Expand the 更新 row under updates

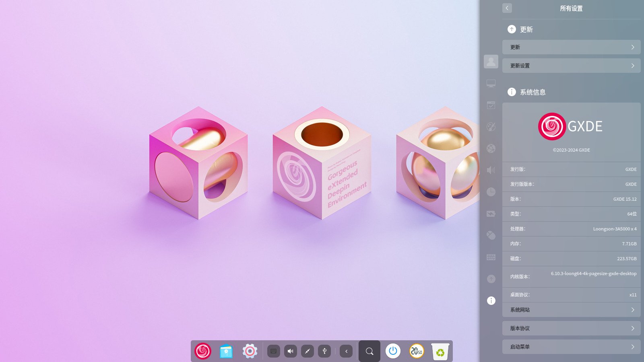click(x=571, y=47)
